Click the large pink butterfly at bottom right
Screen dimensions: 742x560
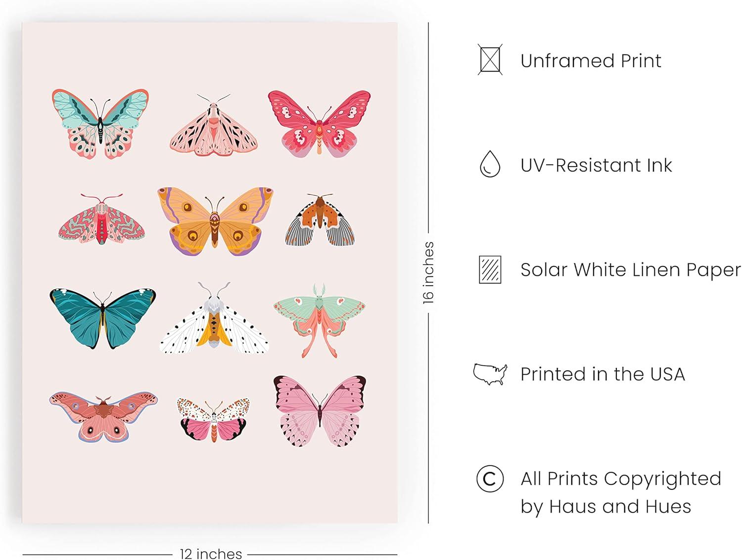click(320, 411)
